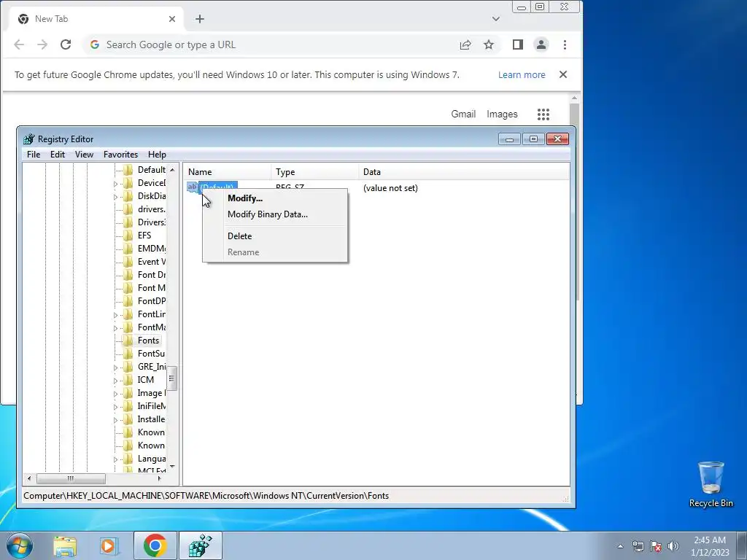747x560 pixels.
Task: Click the Default key at tree top
Action: coord(152,169)
